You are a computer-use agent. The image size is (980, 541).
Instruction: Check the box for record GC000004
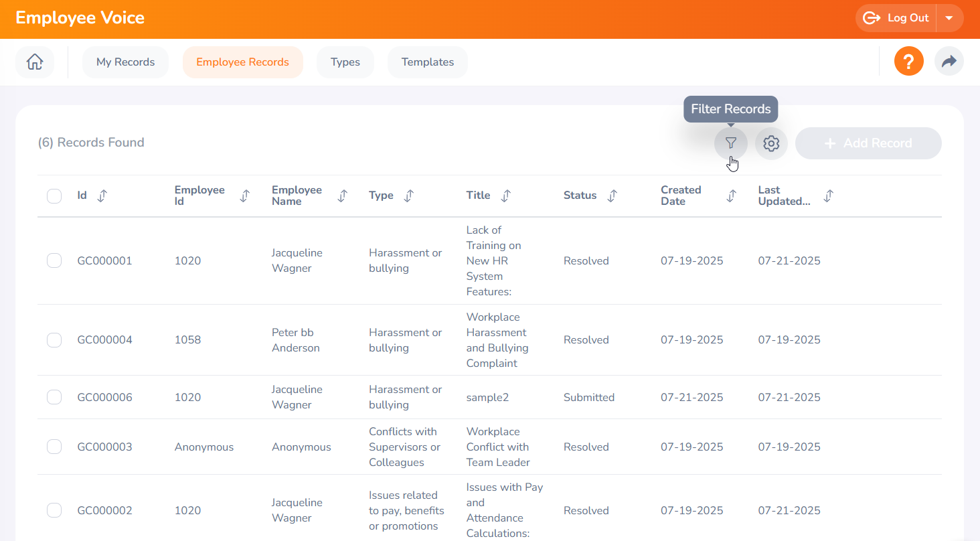54,340
